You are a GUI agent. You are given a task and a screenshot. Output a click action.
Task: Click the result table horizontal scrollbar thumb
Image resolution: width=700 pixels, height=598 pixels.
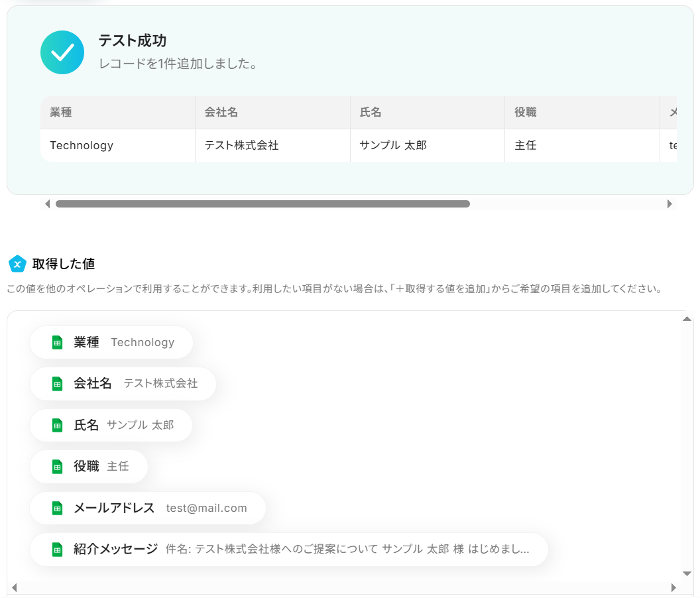pyautogui.click(x=262, y=204)
